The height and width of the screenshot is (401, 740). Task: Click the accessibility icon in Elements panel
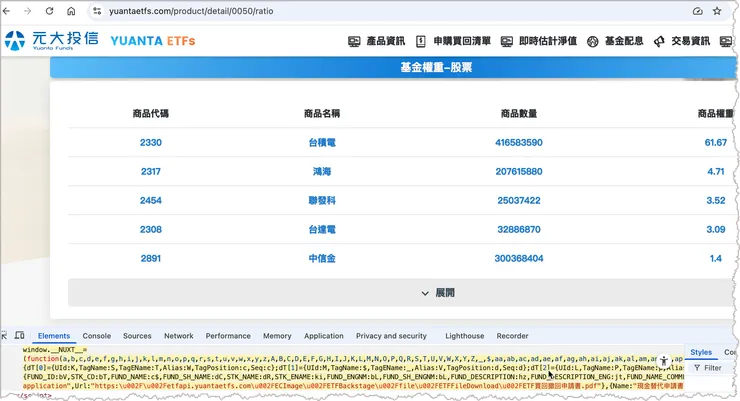coord(664,361)
